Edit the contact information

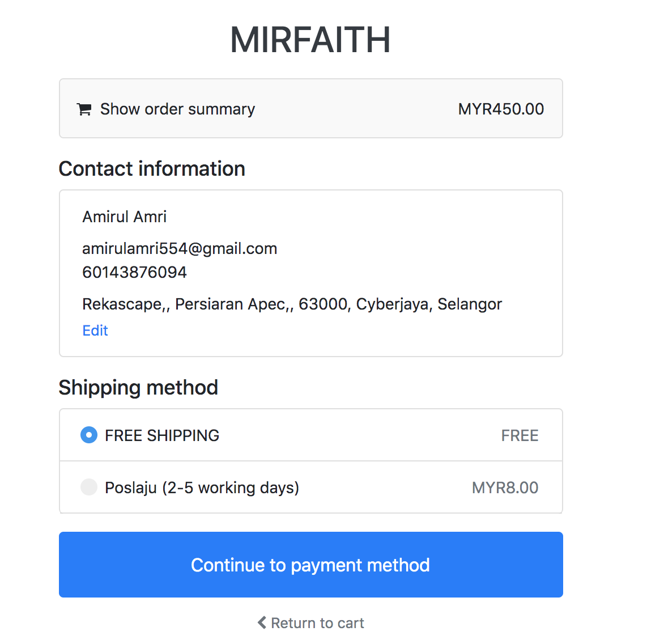(95, 331)
